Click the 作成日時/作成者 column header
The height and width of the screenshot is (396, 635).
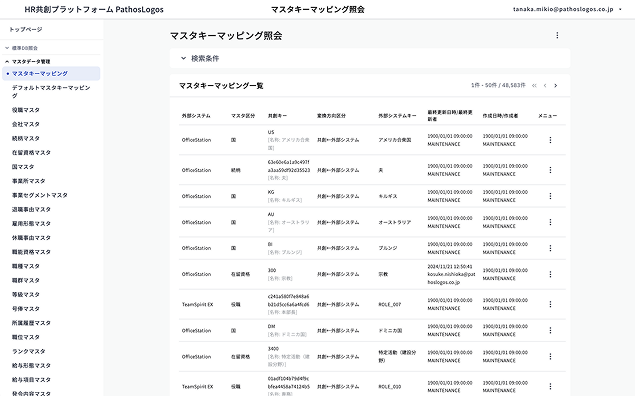point(500,116)
